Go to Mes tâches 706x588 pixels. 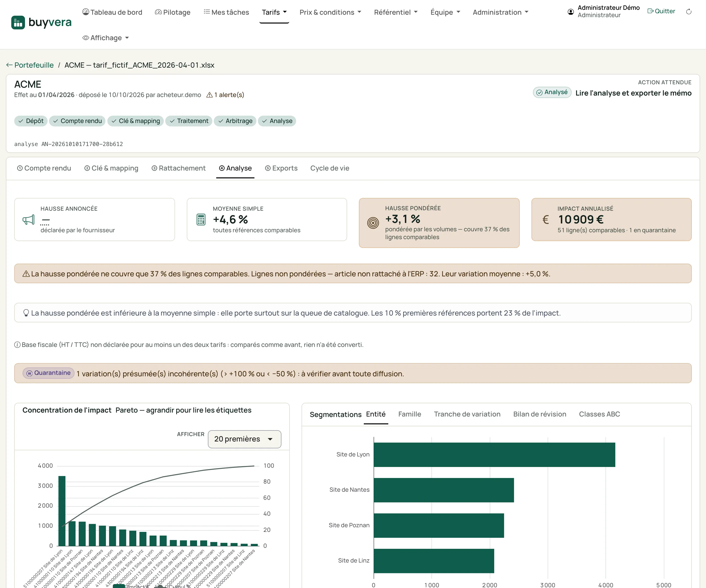coord(226,12)
